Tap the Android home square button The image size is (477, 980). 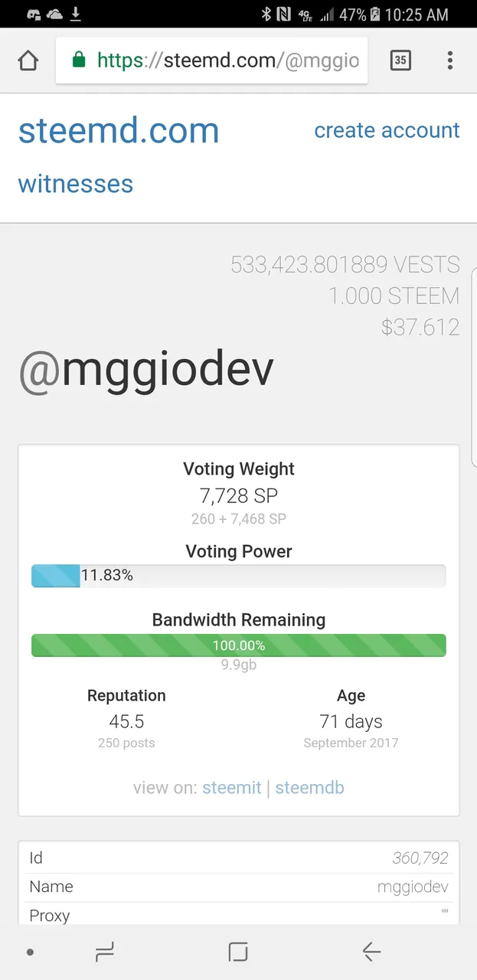[238, 952]
